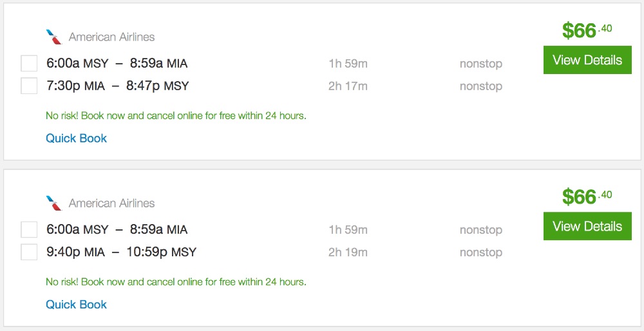
Task: Tick the 9:40p MIA to MSY flight checkbox
Action: click(29, 252)
